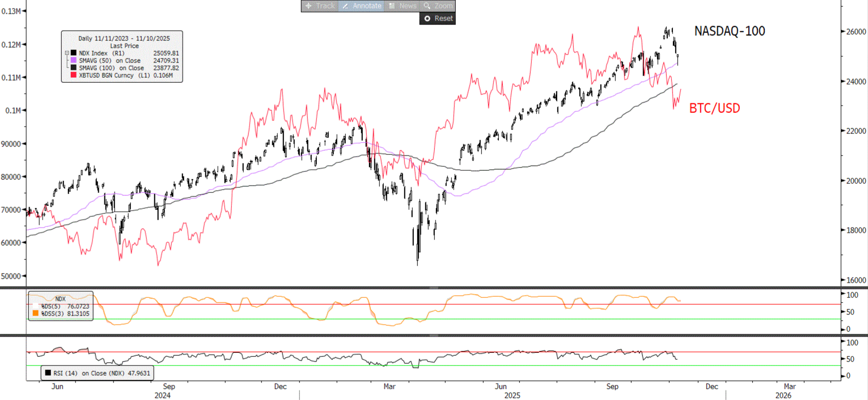Click the orange %DSS(3) legend swatch
The image size is (868, 400).
click(x=36, y=313)
